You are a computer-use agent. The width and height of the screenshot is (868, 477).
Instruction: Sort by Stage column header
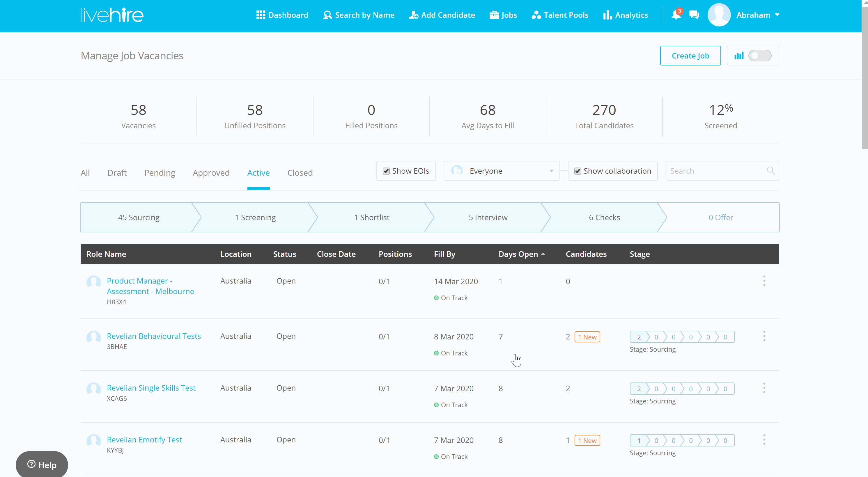click(x=640, y=254)
